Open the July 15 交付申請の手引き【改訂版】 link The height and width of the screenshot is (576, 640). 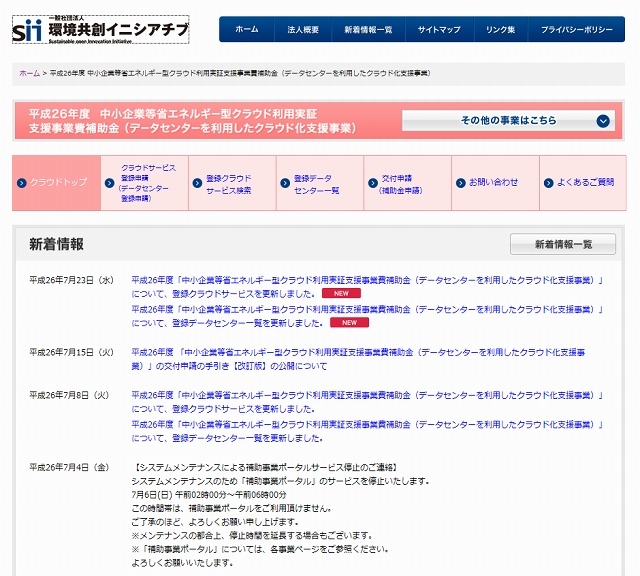pyautogui.click(x=358, y=359)
